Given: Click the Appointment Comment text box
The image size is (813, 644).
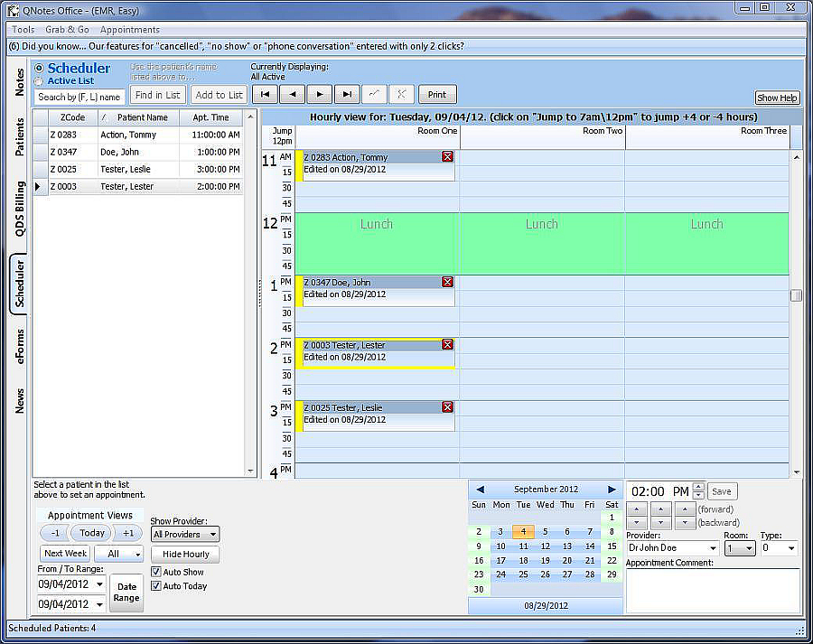Looking at the screenshot, I should [713, 591].
